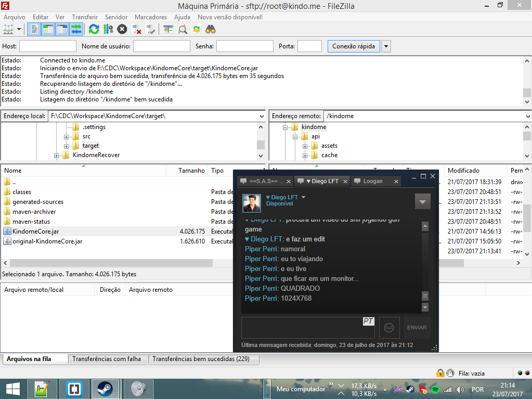Expand the target folder in local tree
Image resolution: width=532 pixels, height=399 pixels.
[x=66, y=146]
